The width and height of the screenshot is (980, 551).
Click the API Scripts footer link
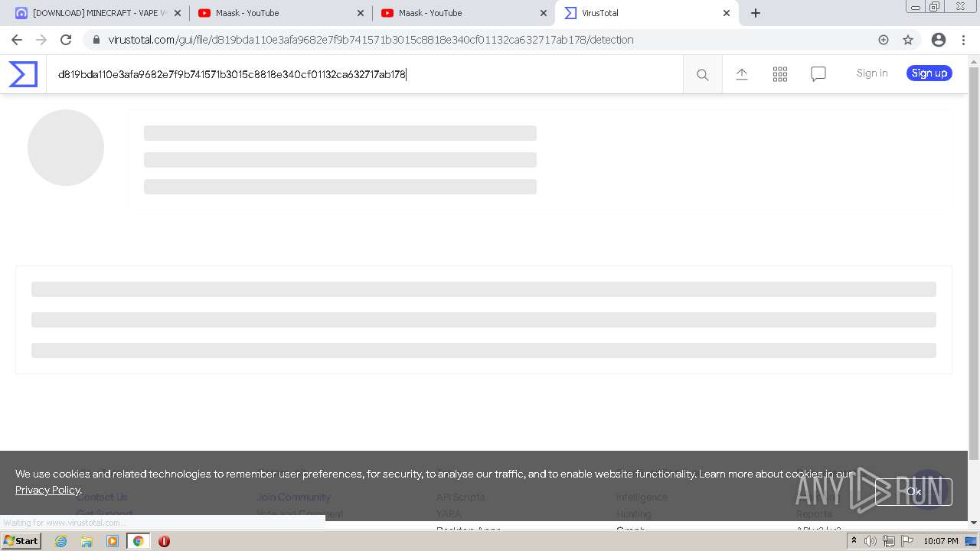click(460, 497)
